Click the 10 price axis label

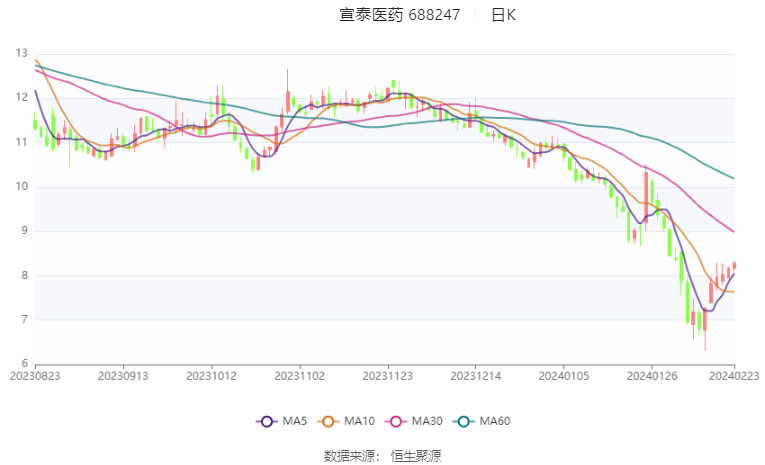coord(21,186)
